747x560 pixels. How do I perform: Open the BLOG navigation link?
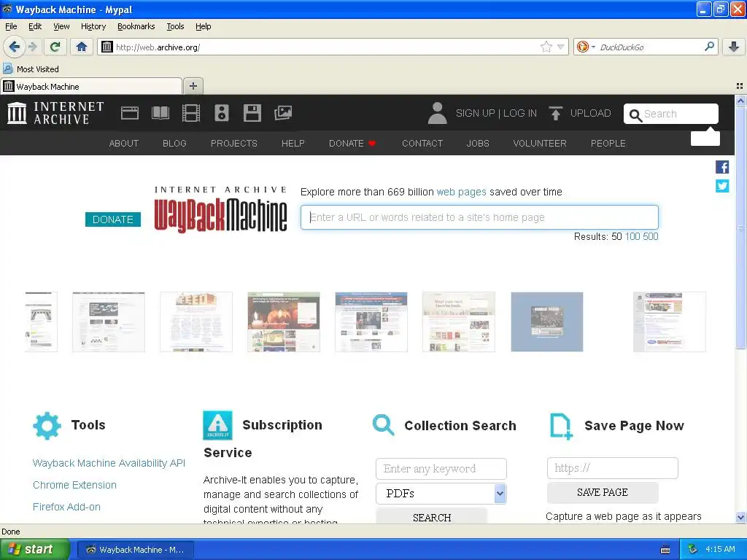174,144
